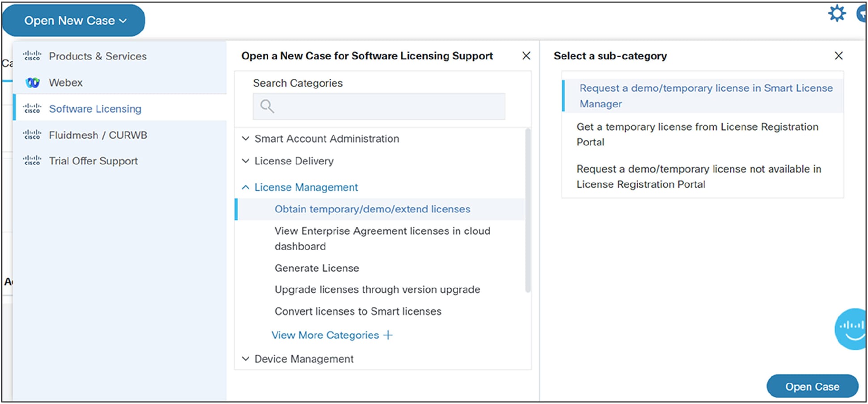Click the Cisco icon next to Software Licensing
Viewport: 868px width, 404px height.
point(32,108)
